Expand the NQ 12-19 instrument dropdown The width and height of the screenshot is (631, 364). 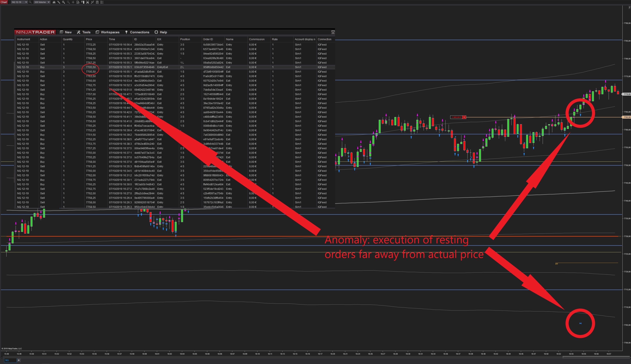coord(26,2)
